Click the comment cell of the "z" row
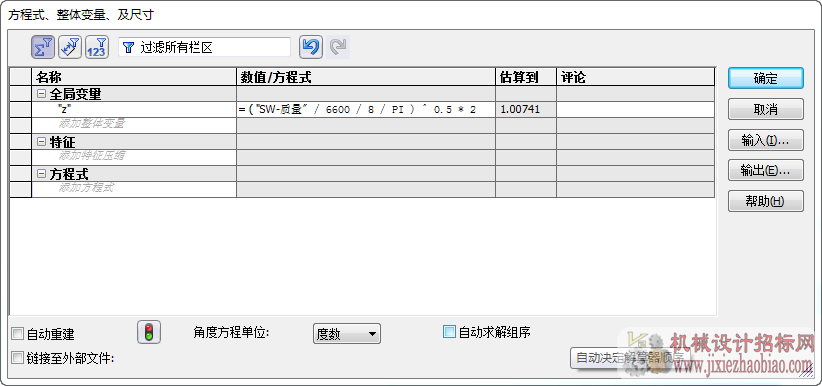 tap(636, 110)
